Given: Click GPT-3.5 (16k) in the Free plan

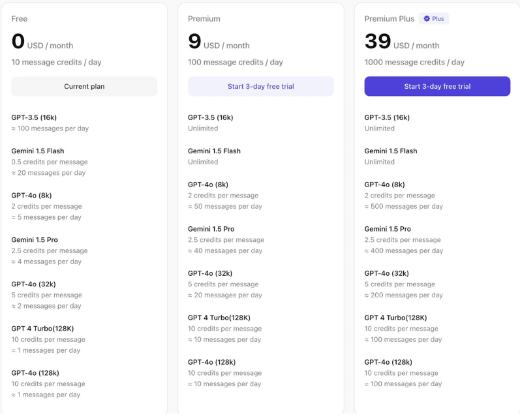Looking at the screenshot, I should pos(34,117).
